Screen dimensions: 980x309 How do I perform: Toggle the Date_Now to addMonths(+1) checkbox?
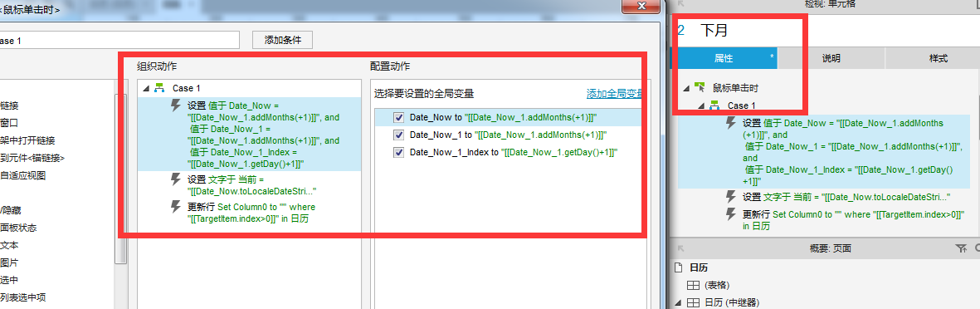click(399, 118)
